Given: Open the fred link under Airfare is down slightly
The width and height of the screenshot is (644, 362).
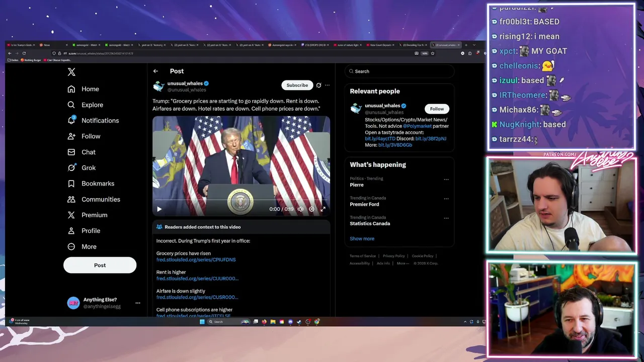Looking at the screenshot, I should [197, 298].
